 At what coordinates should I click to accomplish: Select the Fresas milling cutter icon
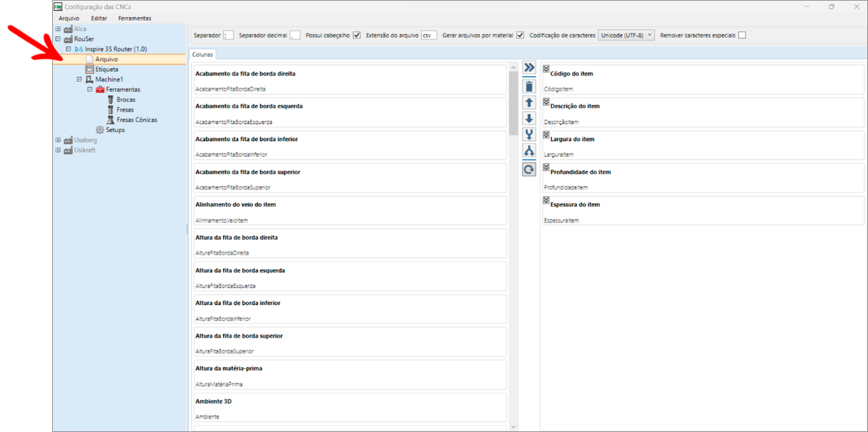tap(111, 110)
